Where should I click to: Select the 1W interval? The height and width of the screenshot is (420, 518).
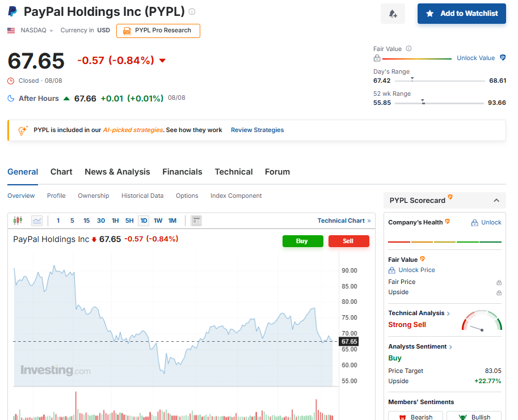pyautogui.click(x=158, y=220)
